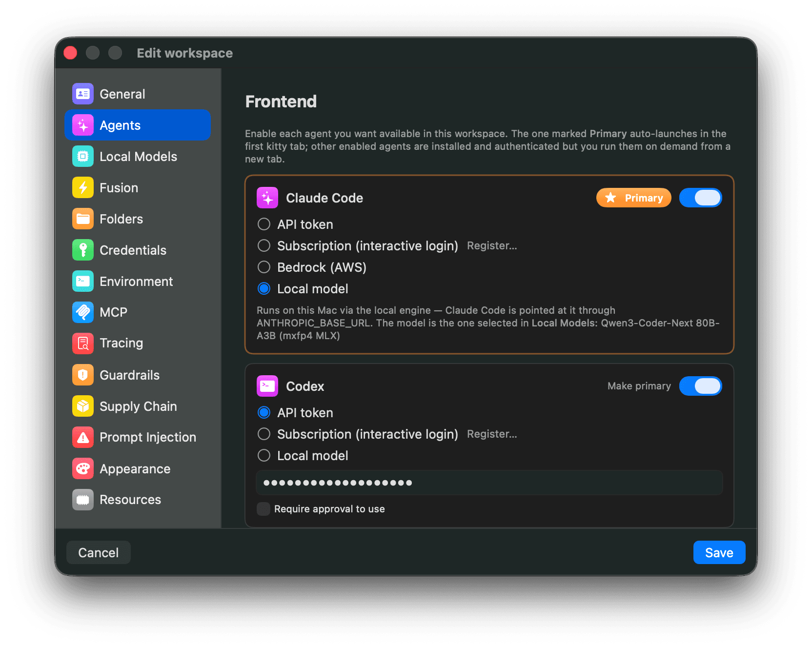Screen dimensions: 812x648
Task: Click the Tracing document icon
Action: tap(83, 343)
